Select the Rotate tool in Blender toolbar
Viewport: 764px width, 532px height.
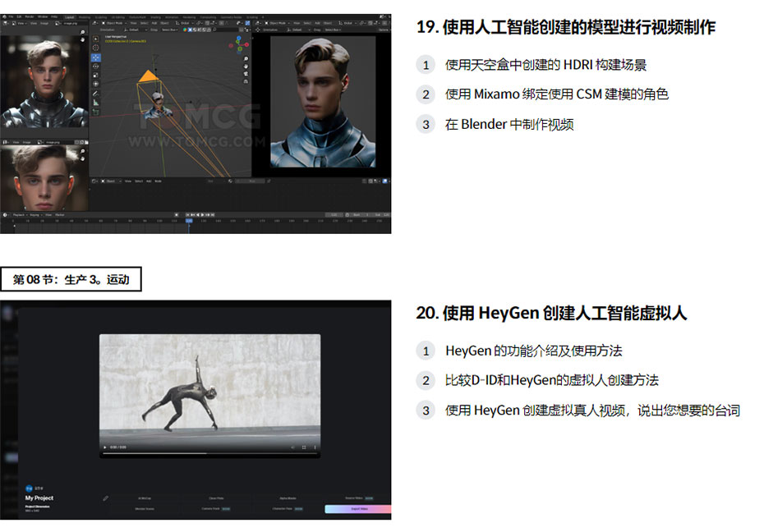[x=96, y=66]
